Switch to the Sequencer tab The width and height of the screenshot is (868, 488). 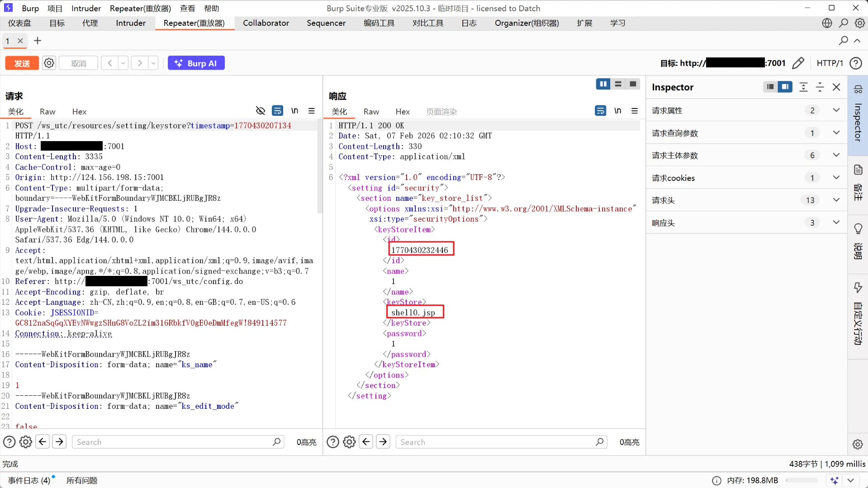(x=326, y=23)
